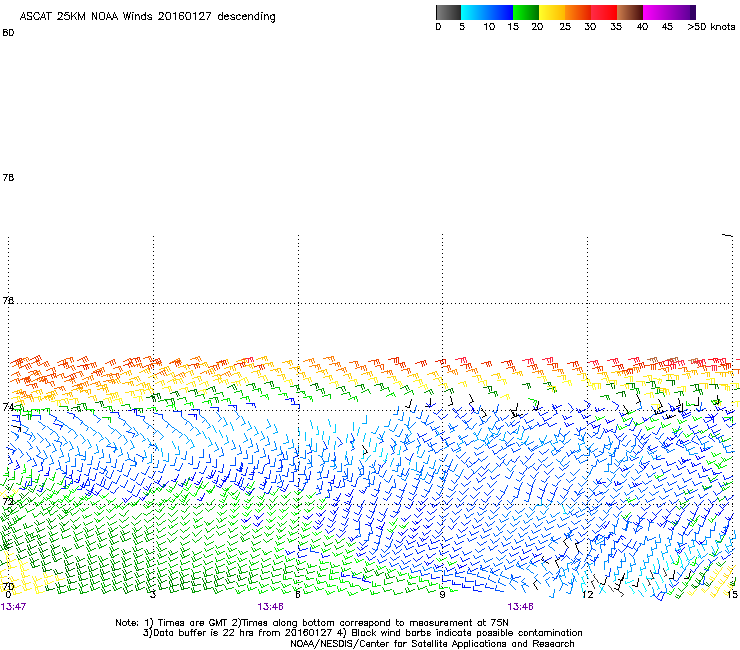
Task: Click the latitude 70 axis label
Action: click(x=8, y=586)
